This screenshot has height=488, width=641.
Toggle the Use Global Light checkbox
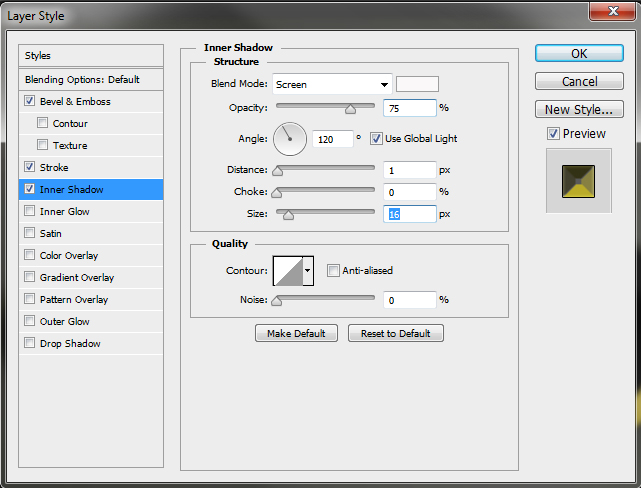[377, 138]
